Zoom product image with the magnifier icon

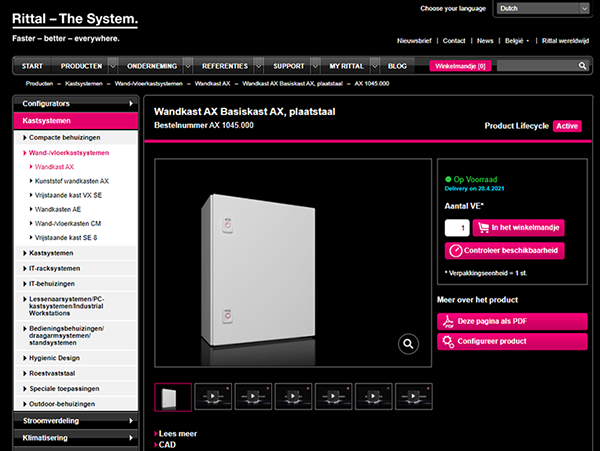[x=408, y=344]
